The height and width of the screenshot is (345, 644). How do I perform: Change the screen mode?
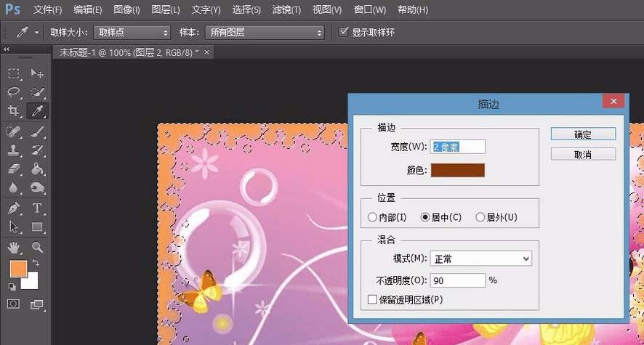point(37,304)
